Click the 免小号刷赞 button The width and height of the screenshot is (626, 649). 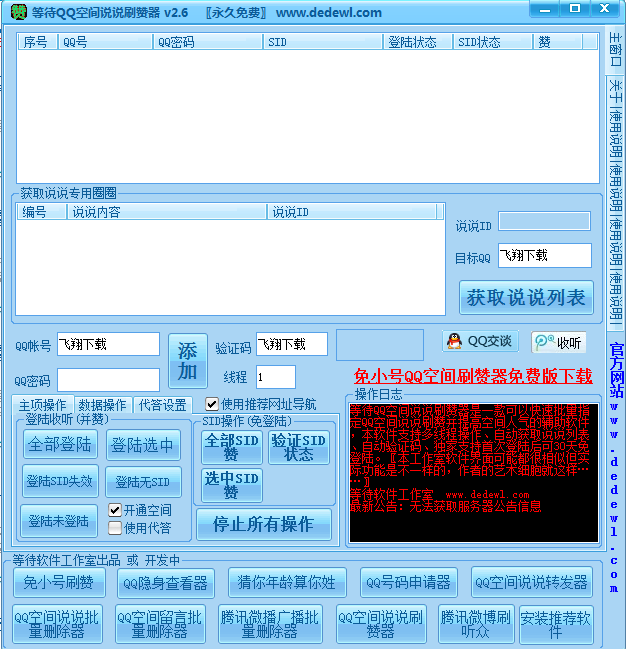click(59, 582)
